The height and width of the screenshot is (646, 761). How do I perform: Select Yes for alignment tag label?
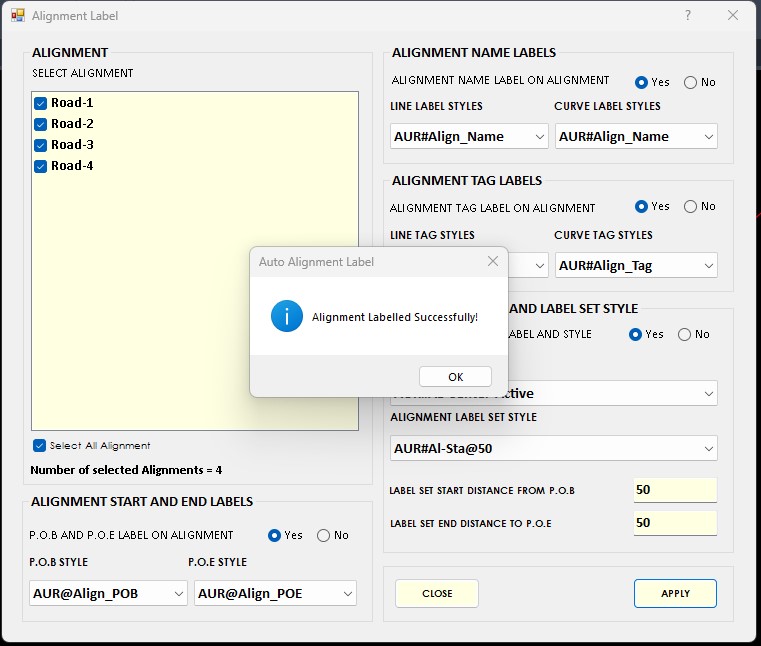[x=642, y=206]
